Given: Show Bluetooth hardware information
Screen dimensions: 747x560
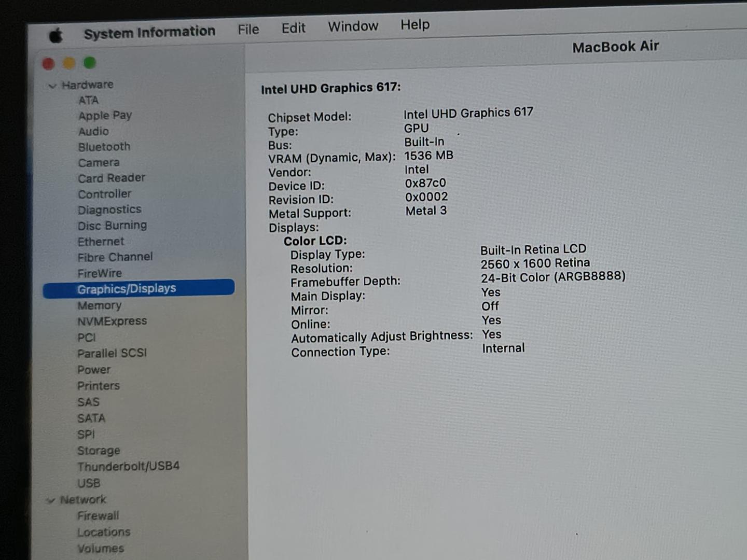Looking at the screenshot, I should pos(104,147).
